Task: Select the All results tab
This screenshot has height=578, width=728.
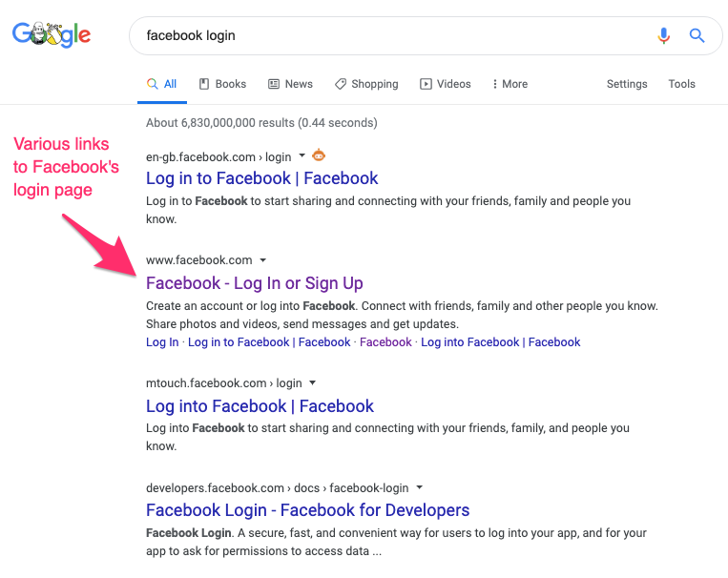Action: 161,84
